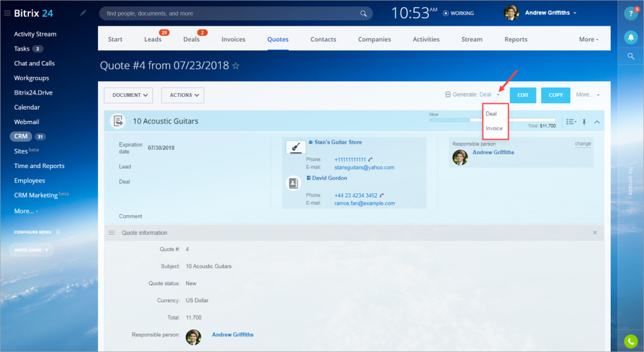Open the list view options icon
Image resolution: width=644 pixels, height=352 pixels.
tap(571, 122)
